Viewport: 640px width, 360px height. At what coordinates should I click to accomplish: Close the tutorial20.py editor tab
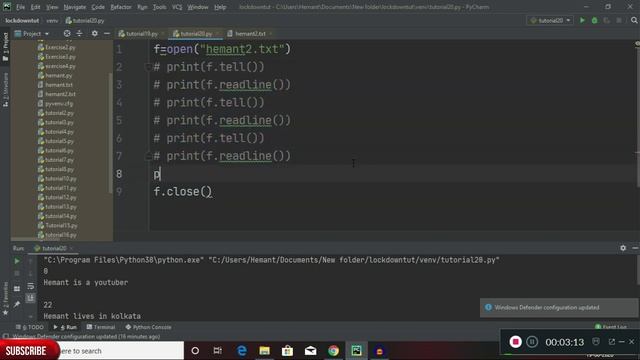pos(217,33)
